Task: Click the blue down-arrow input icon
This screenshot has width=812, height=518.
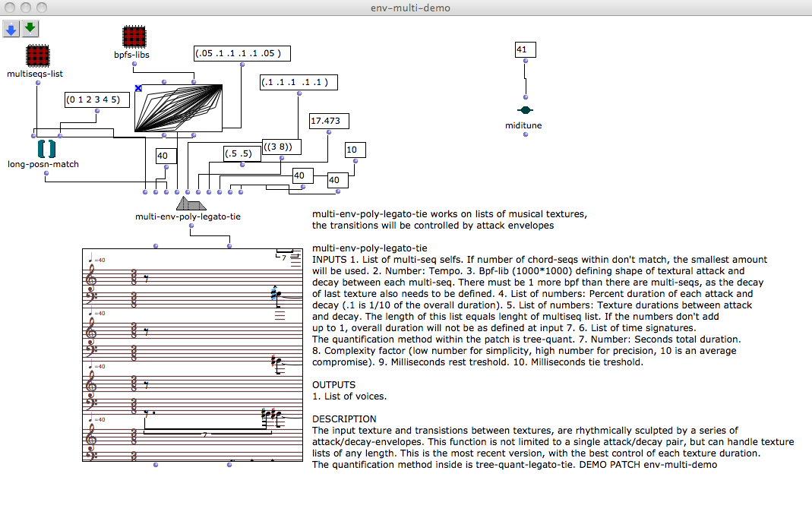Action: (11, 29)
